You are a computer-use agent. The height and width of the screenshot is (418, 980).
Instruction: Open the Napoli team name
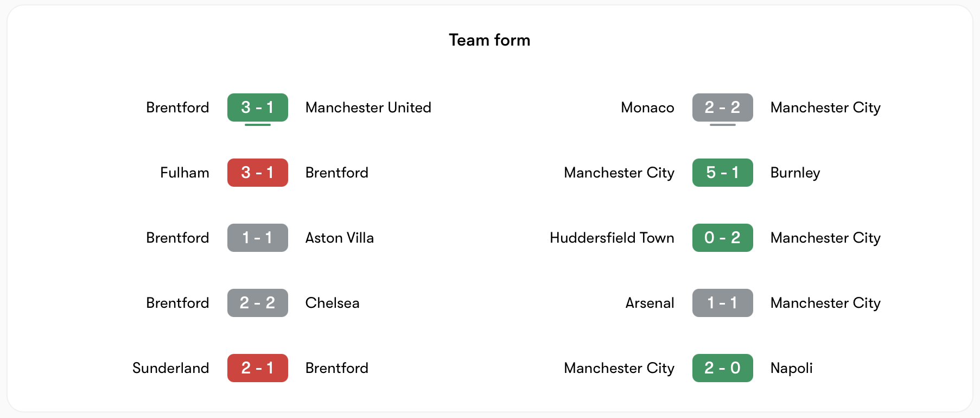(791, 368)
